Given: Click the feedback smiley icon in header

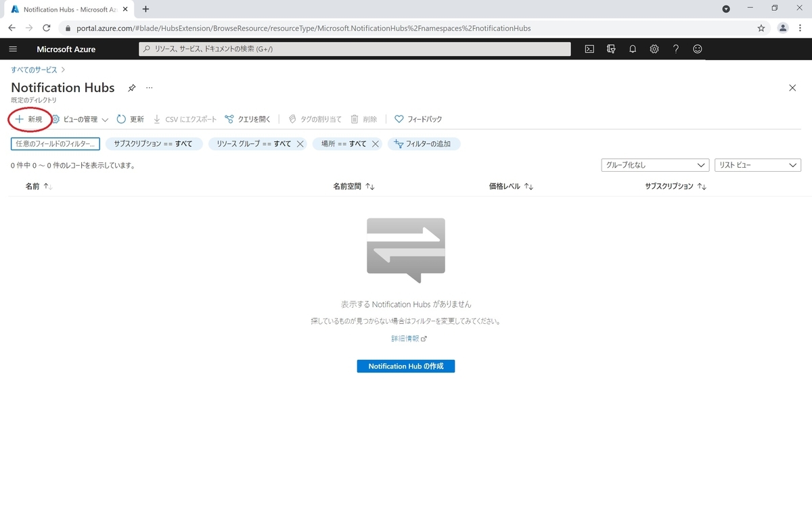Looking at the screenshot, I should [x=698, y=49].
